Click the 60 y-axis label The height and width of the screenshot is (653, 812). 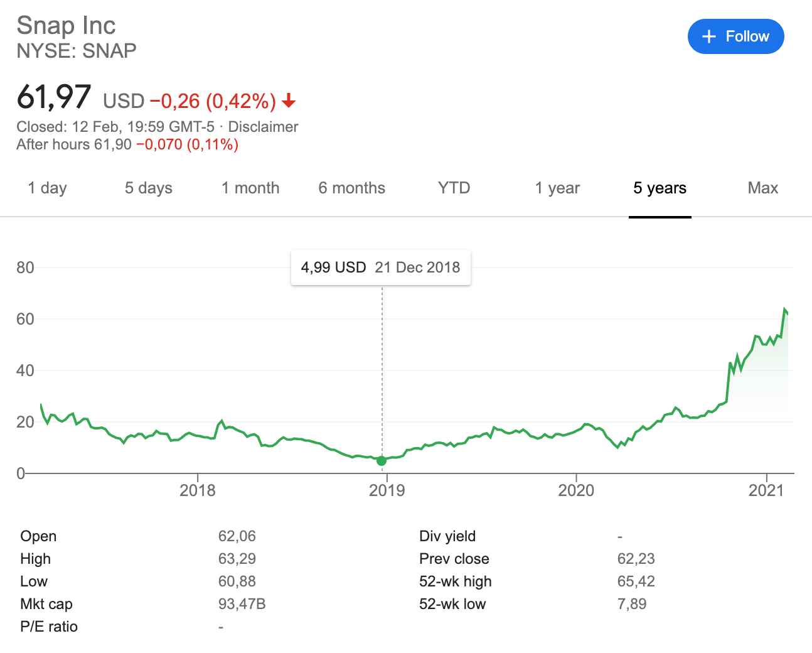click(x=25, y=319)
